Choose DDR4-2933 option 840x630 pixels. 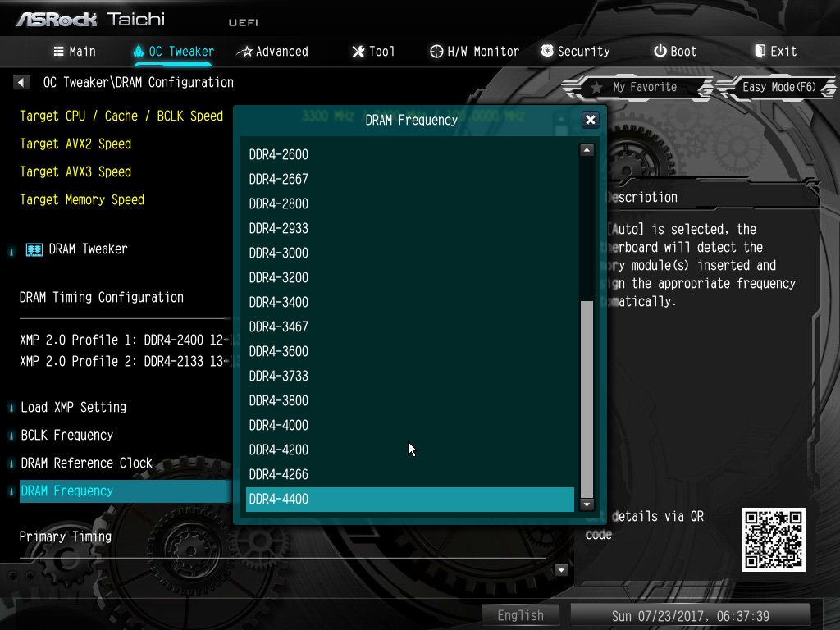click(x=410, y=229)
